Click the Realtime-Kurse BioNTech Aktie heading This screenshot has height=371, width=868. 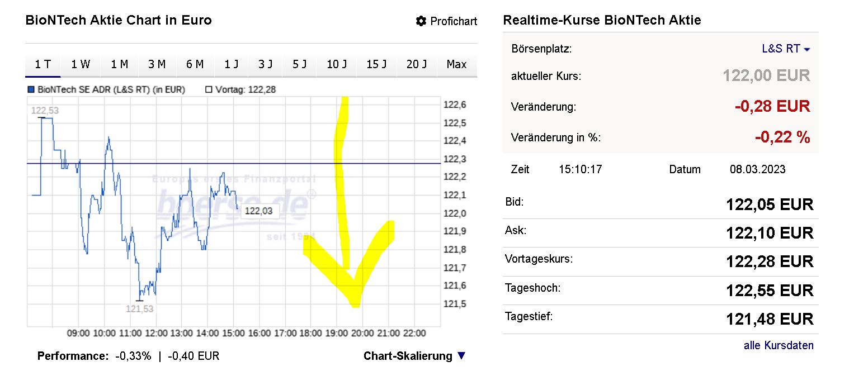point(602,20)
